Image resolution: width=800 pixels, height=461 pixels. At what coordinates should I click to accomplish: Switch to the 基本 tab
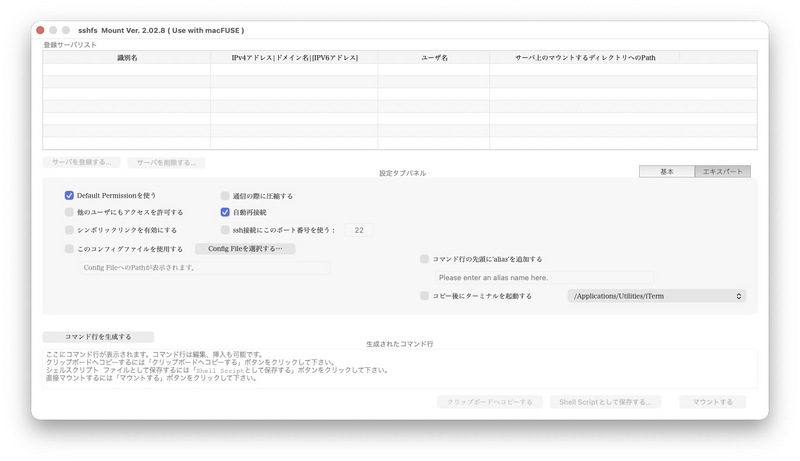tap(667, 172)
